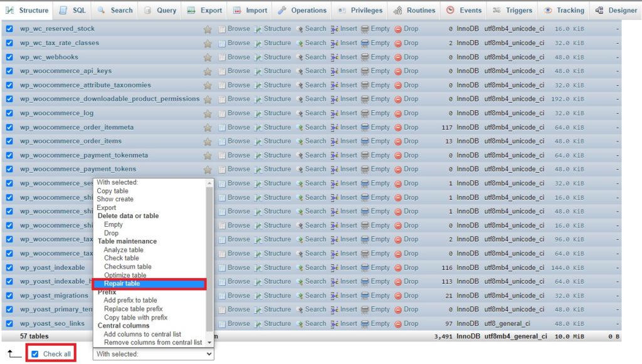Click Insert icon in wp_woocommerce_payment_tokenmeta row
The image size is (642, 364).
pos(334,155)
